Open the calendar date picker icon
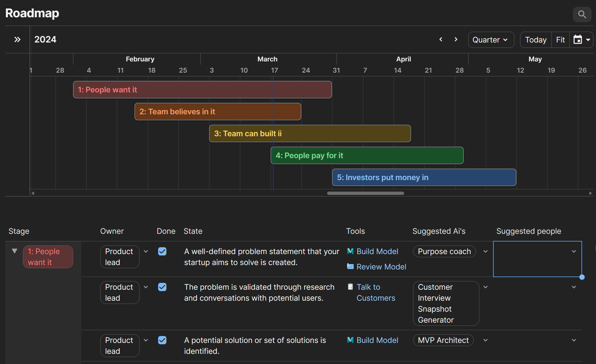Screen dimensions: 596x364 click(578, 40)
